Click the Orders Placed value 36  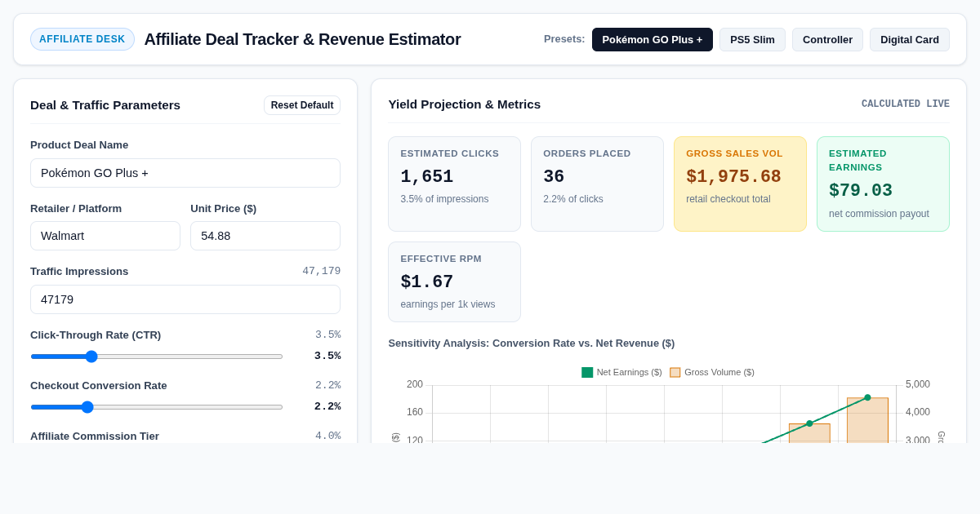pyautogui.click(x=554, y=177)
